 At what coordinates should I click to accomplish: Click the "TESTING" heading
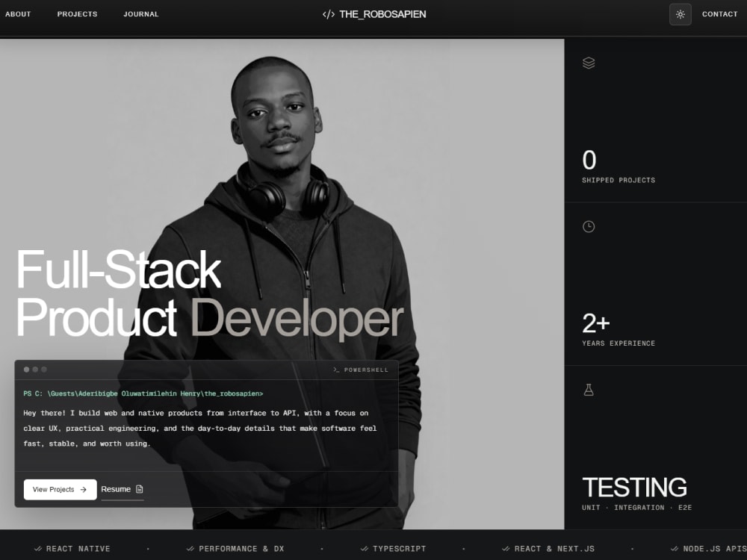pos(634,488)
